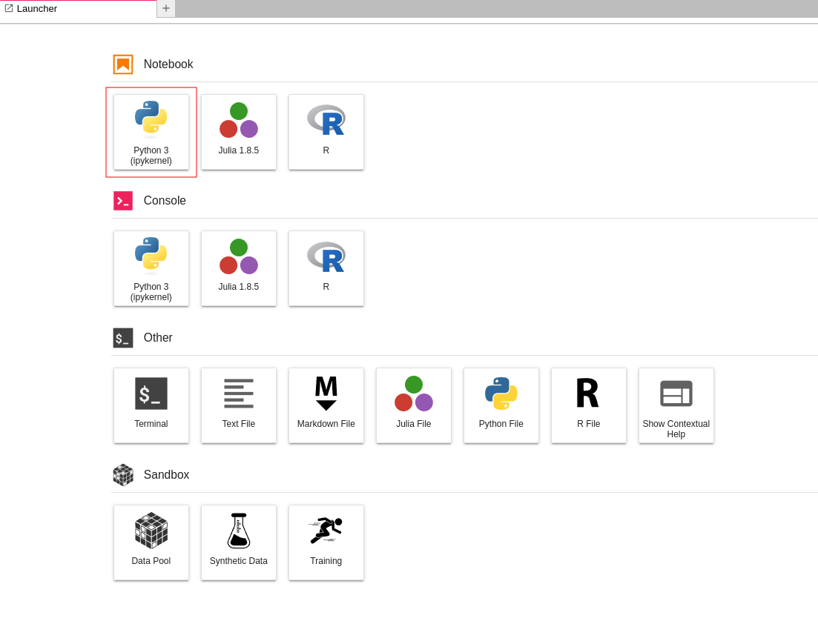The height and width of the screenshot is (644, 818).
Task: Open the Training sandbox launcher
Action: coord(326,542)
